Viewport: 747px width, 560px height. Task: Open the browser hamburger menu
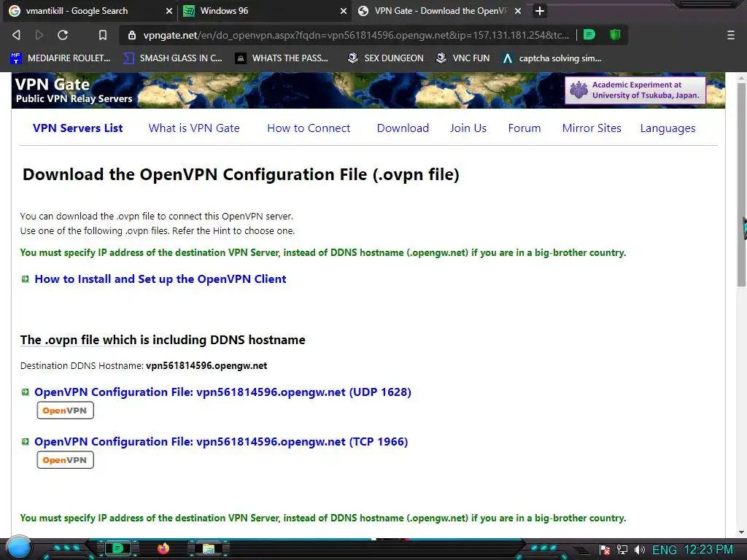tap(731, 35)
